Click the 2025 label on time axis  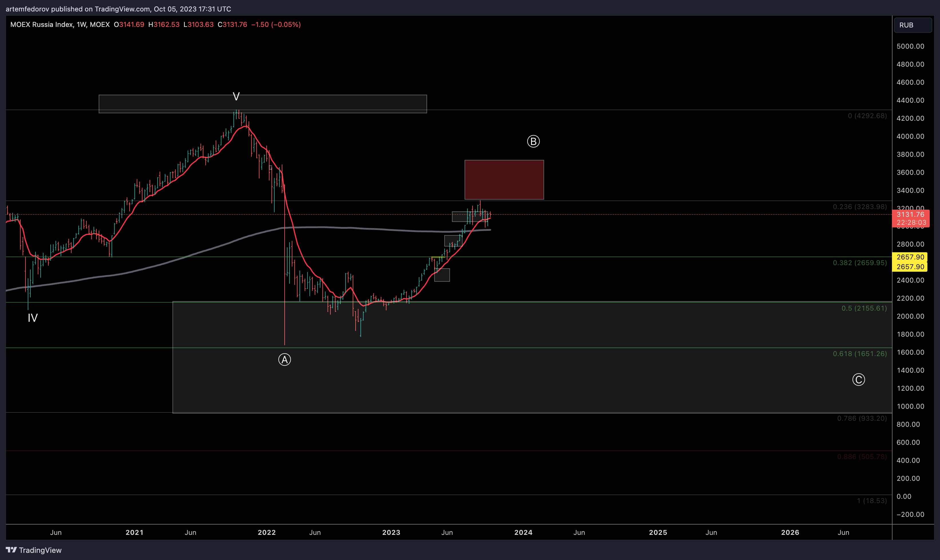tap(658, 533)
